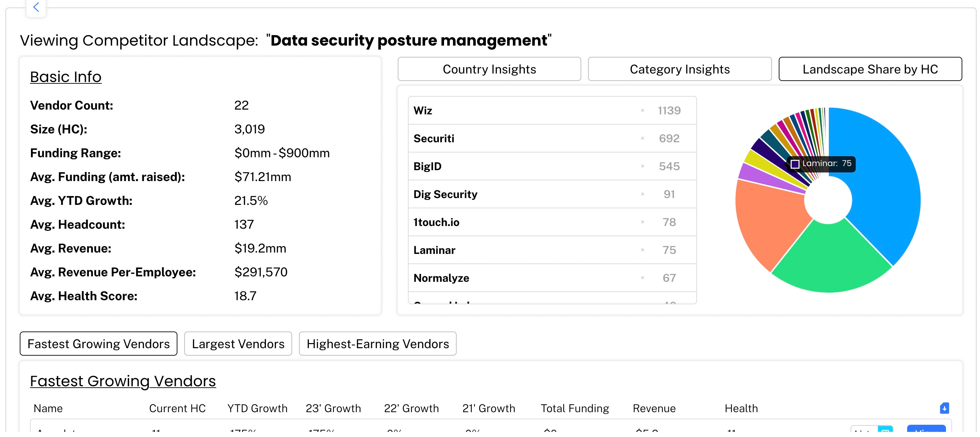
Task: Click the Avg. Health Score value 18.7
Action: [246, 296]
